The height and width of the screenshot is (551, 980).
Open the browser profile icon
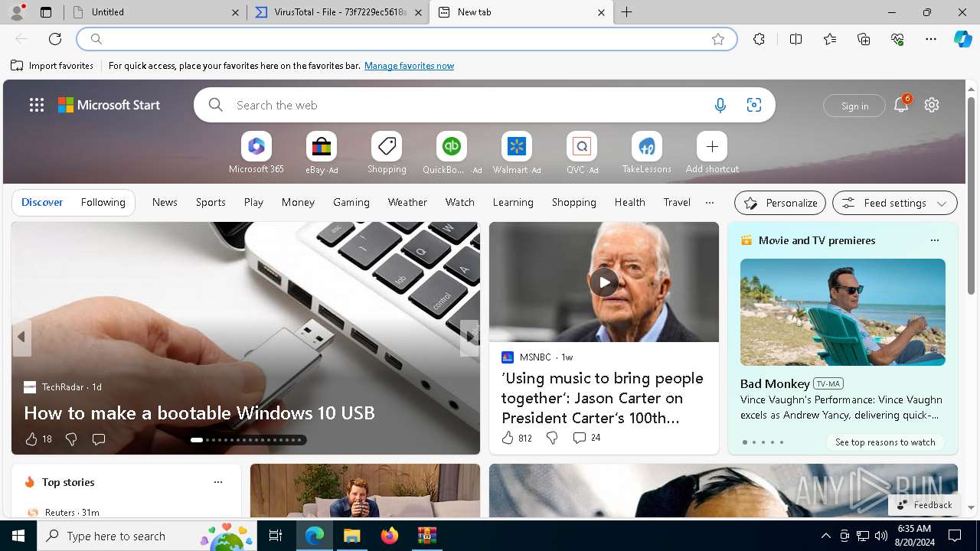(x=17, y=11)
